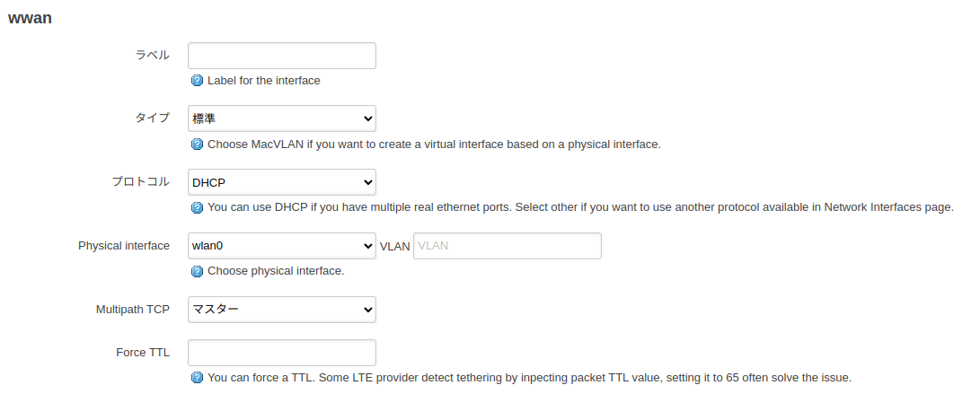
Task: Click into the ラベル text field
Action: tap(281, 56)
